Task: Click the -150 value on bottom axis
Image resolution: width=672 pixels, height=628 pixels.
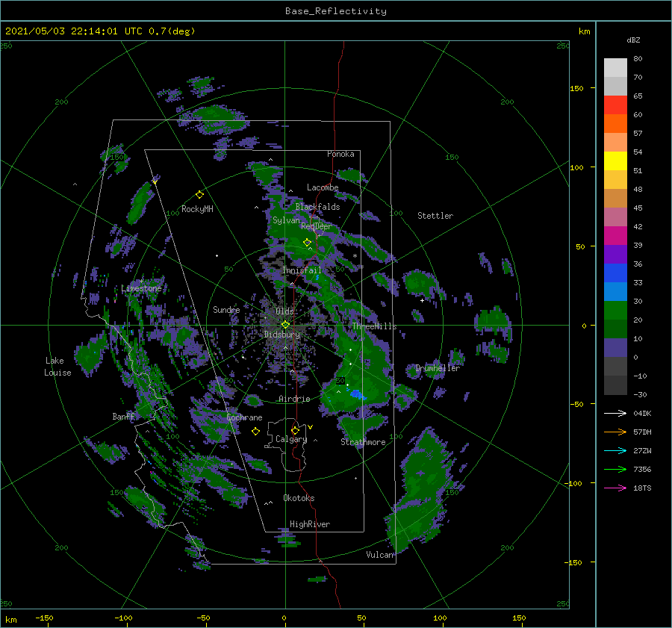Action: click(x=44, y=618)
